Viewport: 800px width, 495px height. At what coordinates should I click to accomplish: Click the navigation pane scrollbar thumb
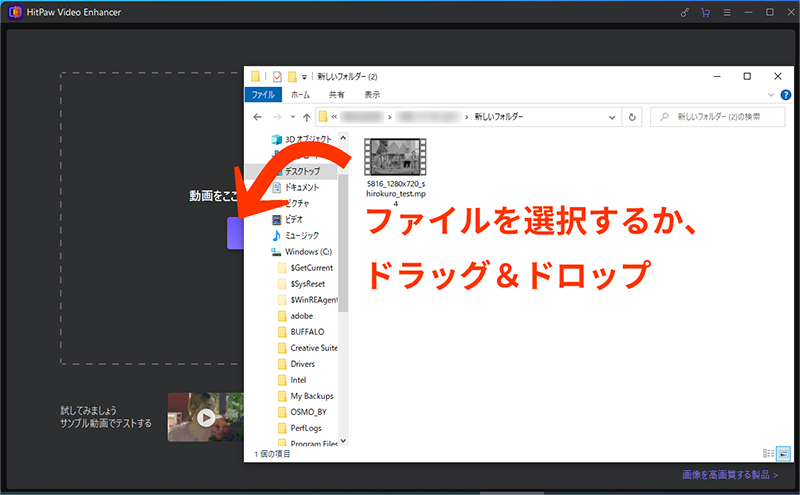click(343, 242)
